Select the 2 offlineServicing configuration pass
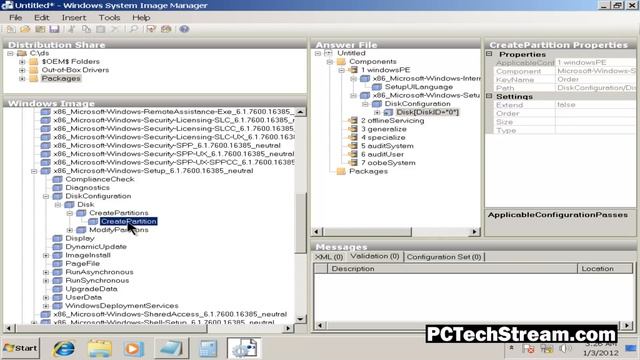640x360 pixels. pyautogui.click(x=393, y=121)
